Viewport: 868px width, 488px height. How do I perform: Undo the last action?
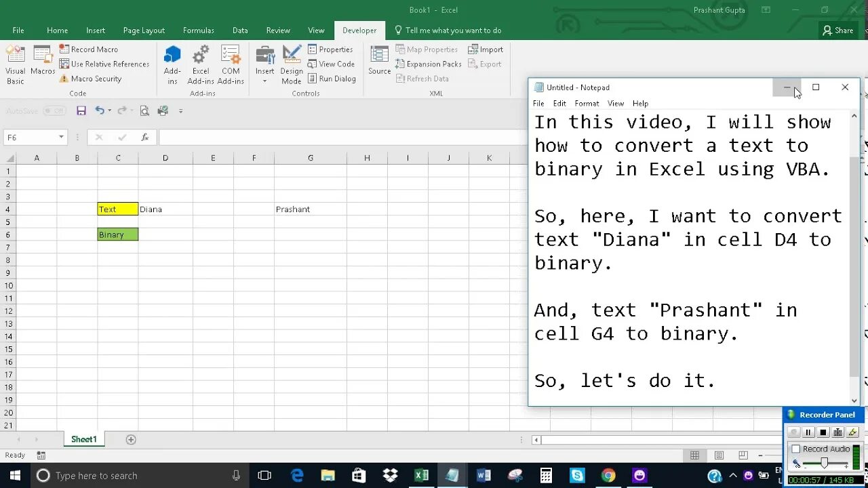(100, 110)
